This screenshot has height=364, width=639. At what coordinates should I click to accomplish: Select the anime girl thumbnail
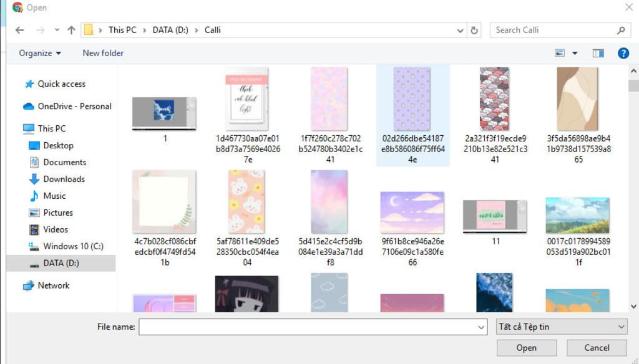[x=246, y=294]
